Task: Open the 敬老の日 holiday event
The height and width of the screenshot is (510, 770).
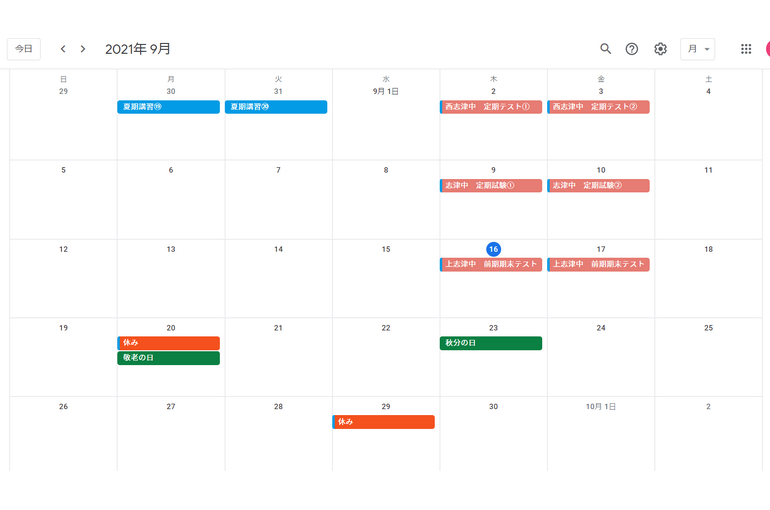Action: 168,358
